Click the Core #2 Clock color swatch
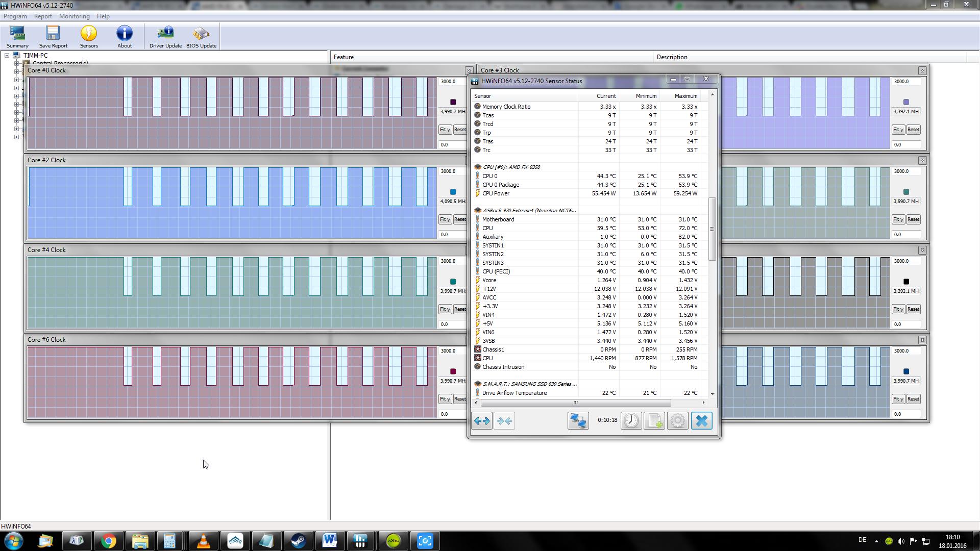The width and height of the screenshot is (980, 551). pyautogui.click(x=453, y=192)
